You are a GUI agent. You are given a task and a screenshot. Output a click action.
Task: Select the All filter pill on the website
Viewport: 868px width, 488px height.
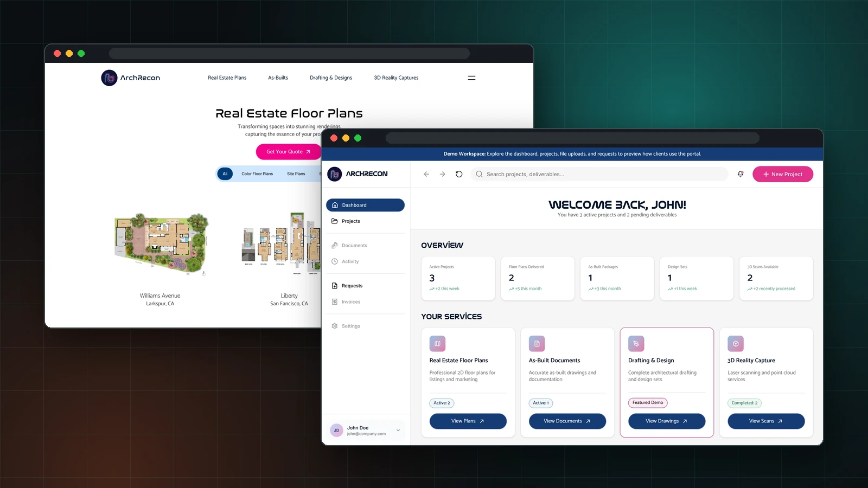pos(225,174)
